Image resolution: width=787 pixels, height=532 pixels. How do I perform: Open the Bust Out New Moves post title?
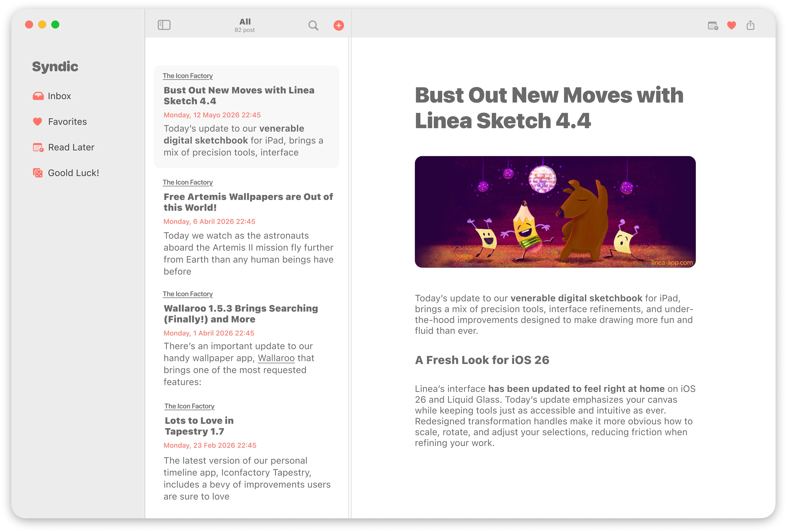point(239,96)
